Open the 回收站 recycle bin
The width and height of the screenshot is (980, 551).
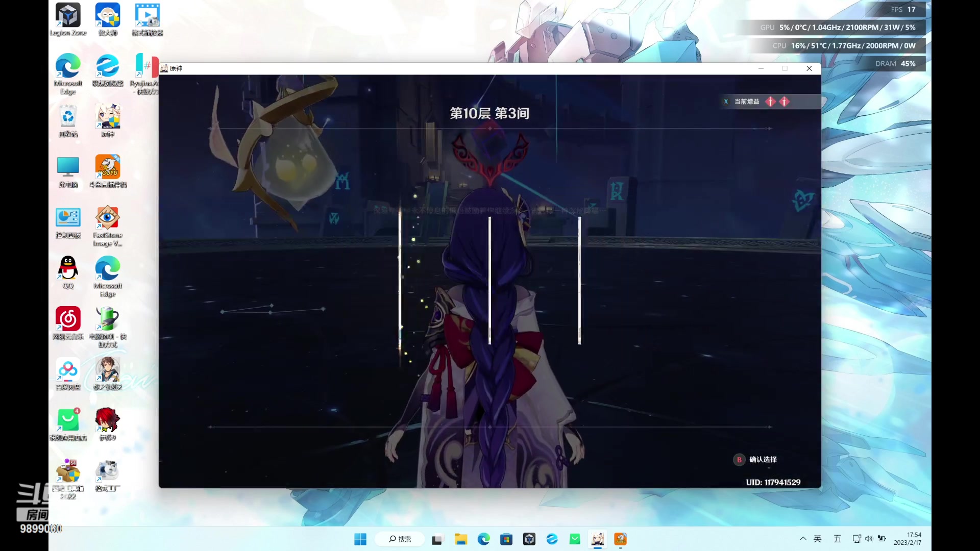68,121
